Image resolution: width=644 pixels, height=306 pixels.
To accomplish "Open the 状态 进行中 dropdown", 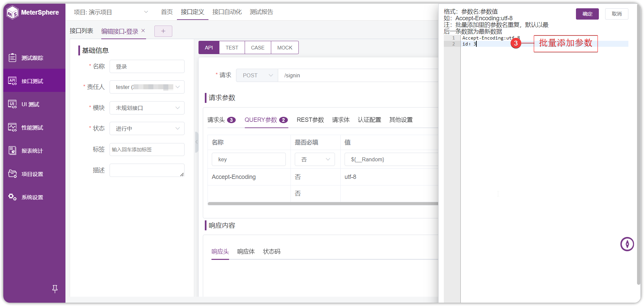I will (x=147, y=128).
